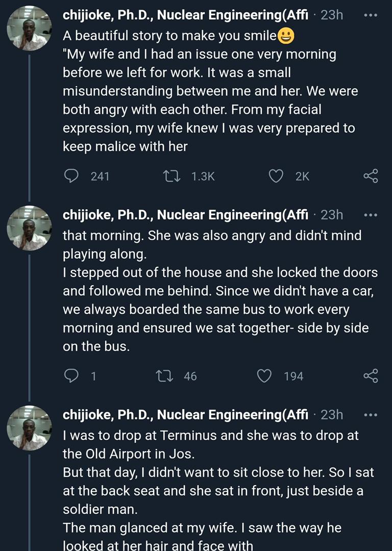This screenshot has width=392, height=551.
Task: Retweet the first tweet showing 1.3K retweets
Action: 173,176
